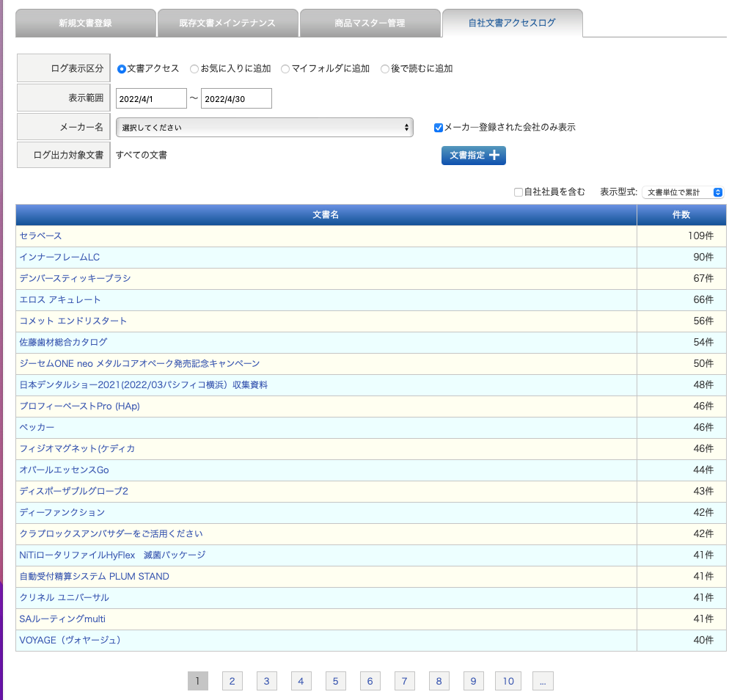Image resolution: width=729 pixels, height=700 pixels.
Task: Go to page 8
Action: point(439,681)
